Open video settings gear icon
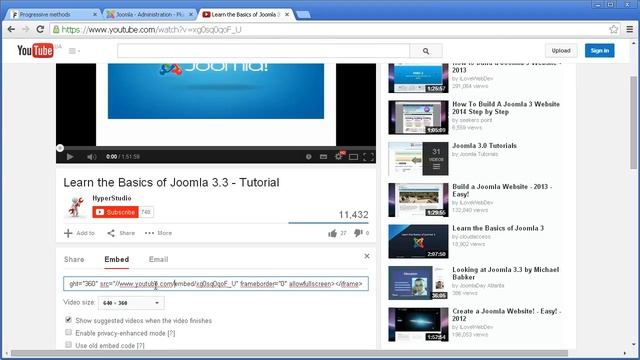This screenshot has width=640, height=360. [x=339, y=156]
